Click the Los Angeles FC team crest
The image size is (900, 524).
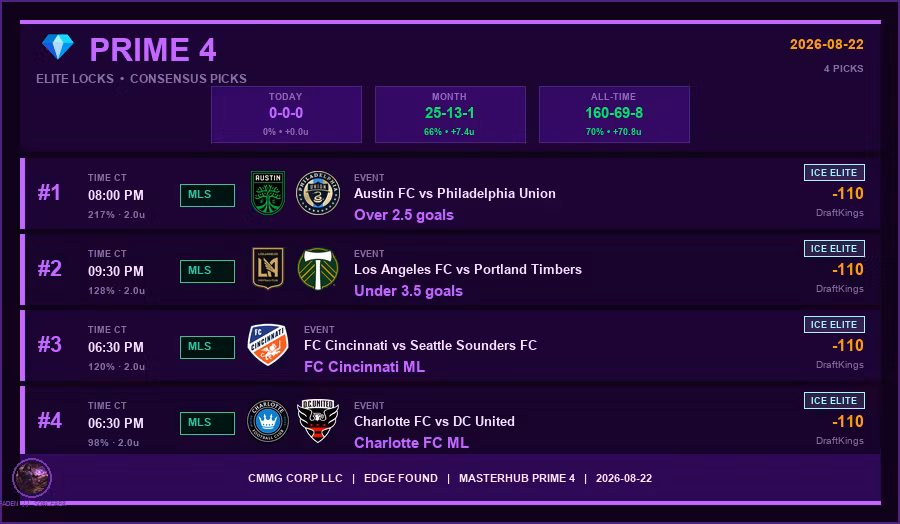[x=268, y=268]
